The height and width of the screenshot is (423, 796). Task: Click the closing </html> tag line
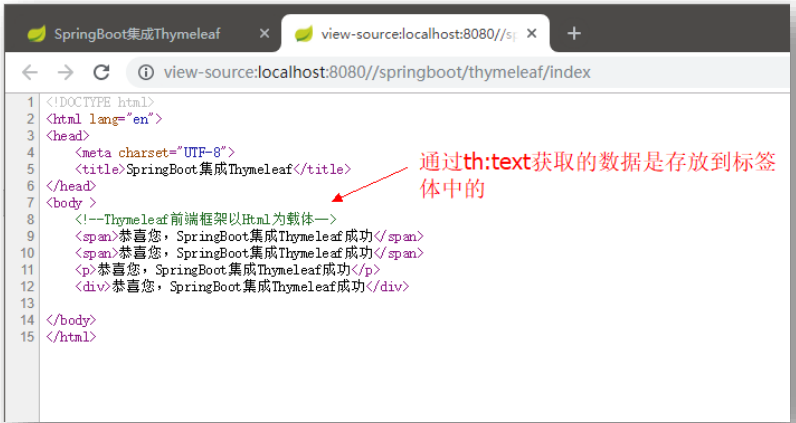click(71, 337)
